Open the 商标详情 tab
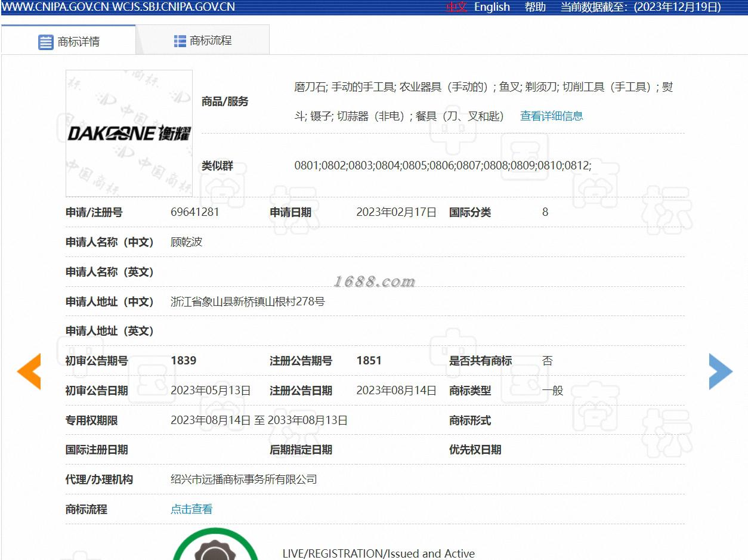This screenshot has height=560, width=748. 69,41
